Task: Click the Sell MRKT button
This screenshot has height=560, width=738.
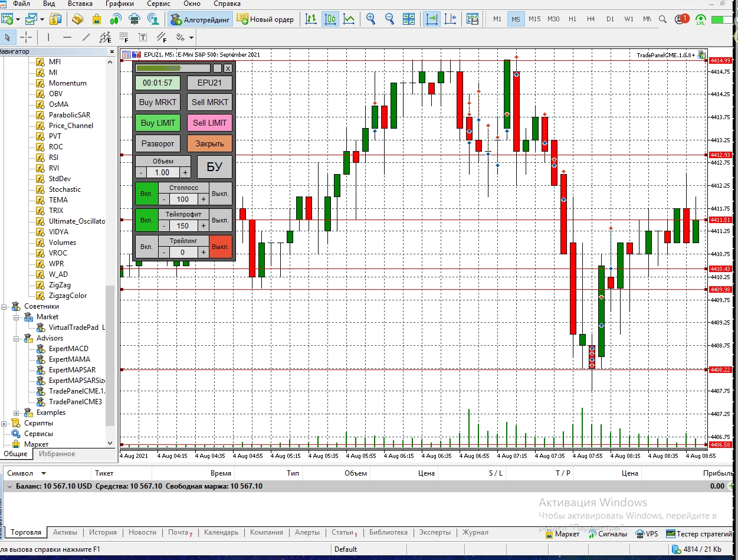Action: (210, 102)
